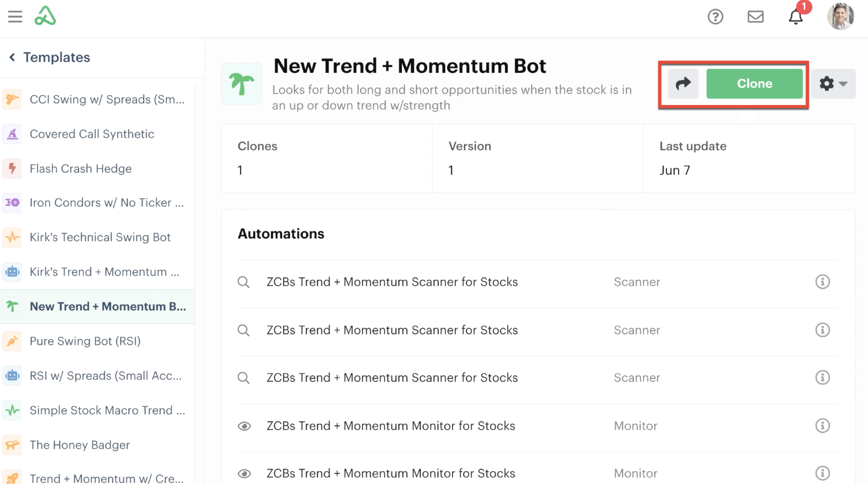Select Covered Call Synthetic template
Image resolution: width=868 pixels, height=484 pixels.
pos(92,134)
